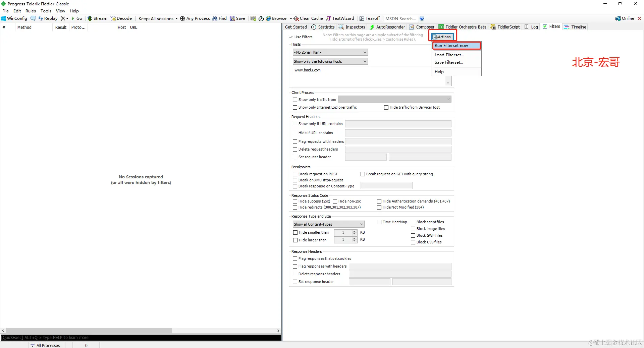The width and height of the screenshot is (644, 348).
Task: Tearoff the toolbar panel
Action: pos(370,18)
